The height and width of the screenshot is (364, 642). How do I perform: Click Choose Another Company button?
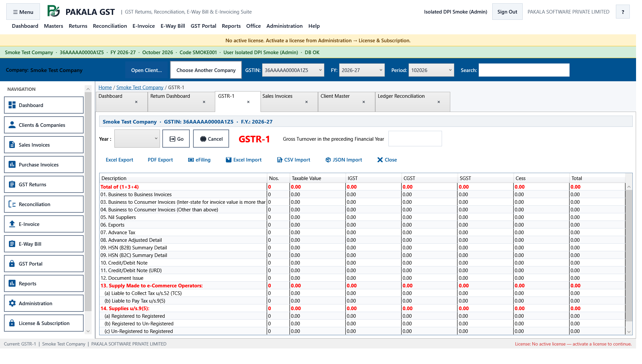206,70
